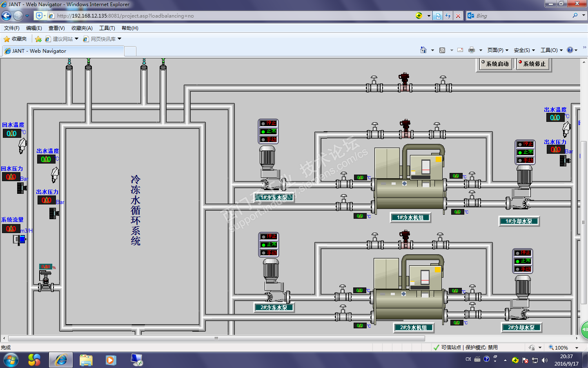
Task: Click the 回水温度 temperature sensor icon
Action: point(22,146)
